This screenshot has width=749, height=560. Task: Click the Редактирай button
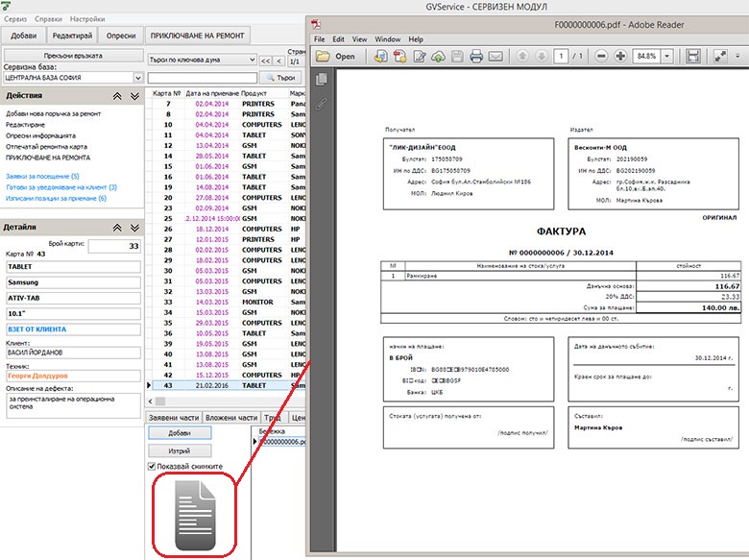point(72,36)
